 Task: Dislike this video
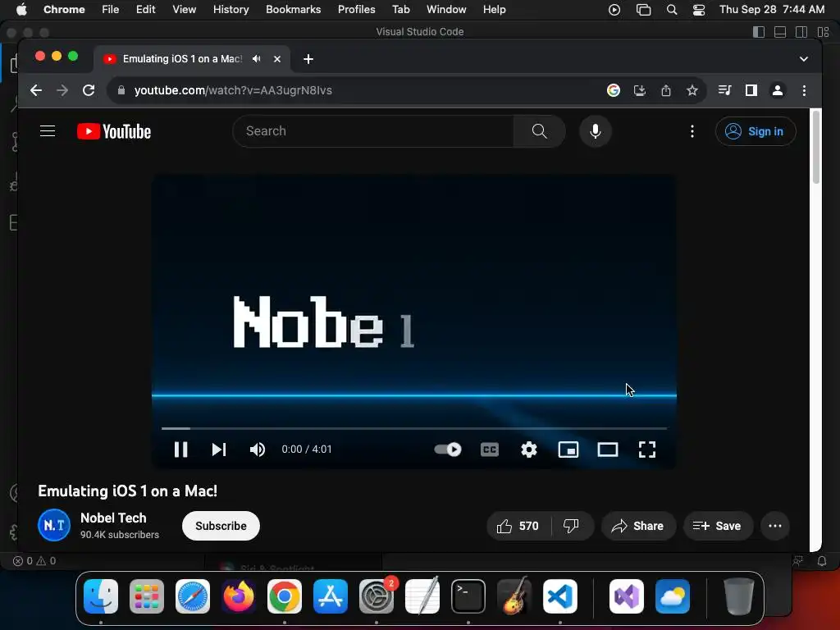point(572,526)
